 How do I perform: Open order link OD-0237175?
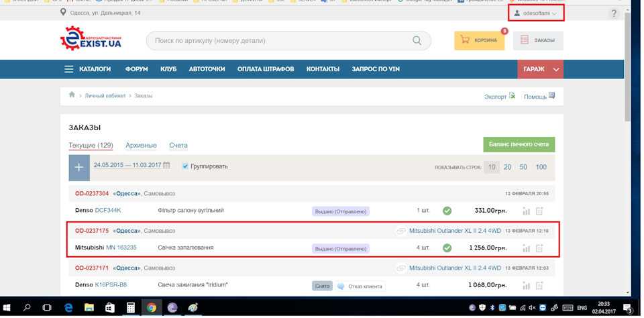click(x=92, y=231)
